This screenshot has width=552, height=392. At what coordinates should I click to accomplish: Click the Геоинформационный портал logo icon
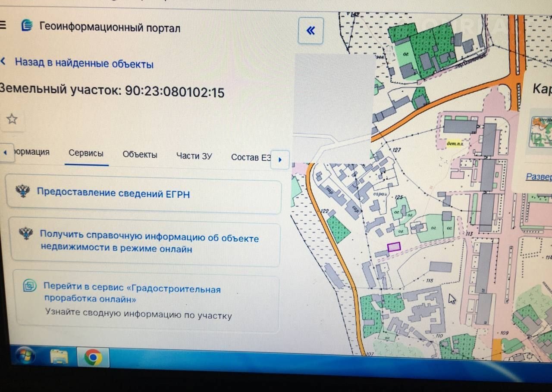[27, 26]
